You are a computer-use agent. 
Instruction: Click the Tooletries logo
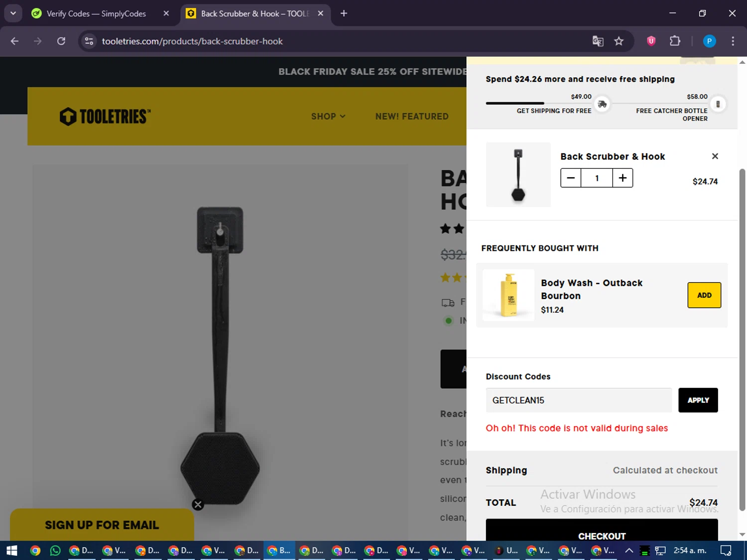(x=105, y=116)
